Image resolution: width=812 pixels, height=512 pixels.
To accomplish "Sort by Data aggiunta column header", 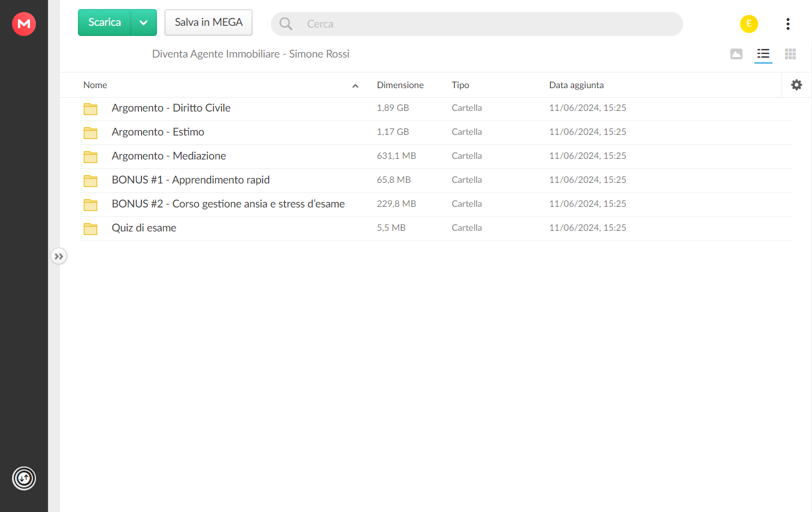I will [x=576, y=85].
